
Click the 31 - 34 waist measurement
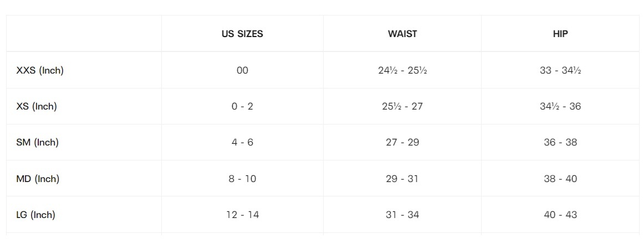point(402,215)
